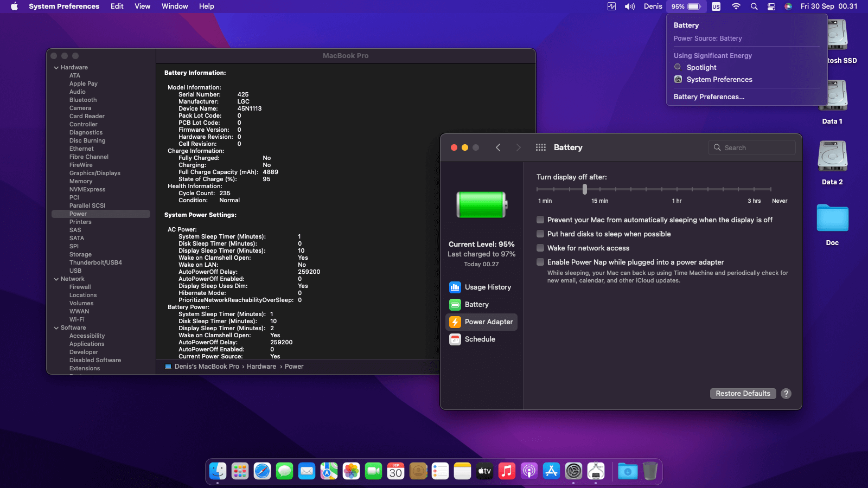Open Launchpad from the dock
This screenshot has width=868, height=488.
coord(240,471)
